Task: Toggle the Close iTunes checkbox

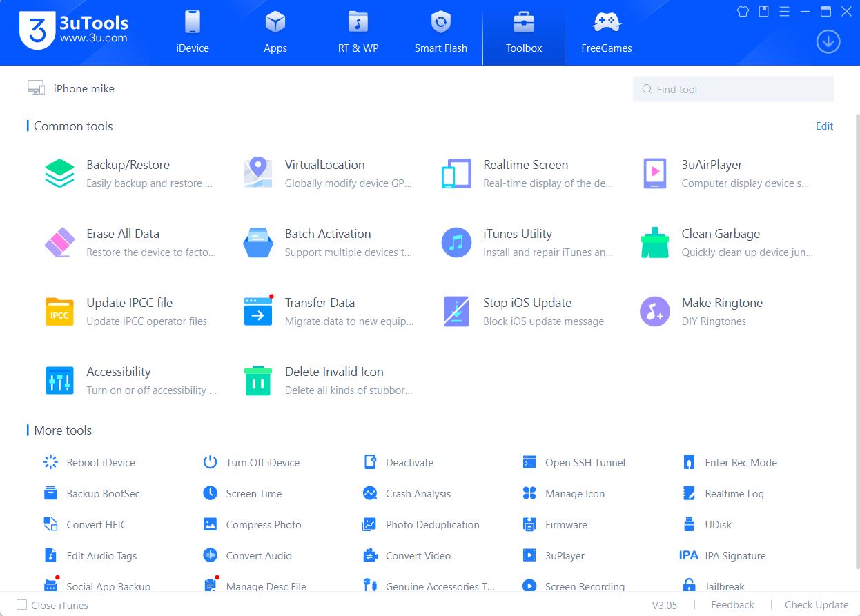Action: tap(22, 605)
